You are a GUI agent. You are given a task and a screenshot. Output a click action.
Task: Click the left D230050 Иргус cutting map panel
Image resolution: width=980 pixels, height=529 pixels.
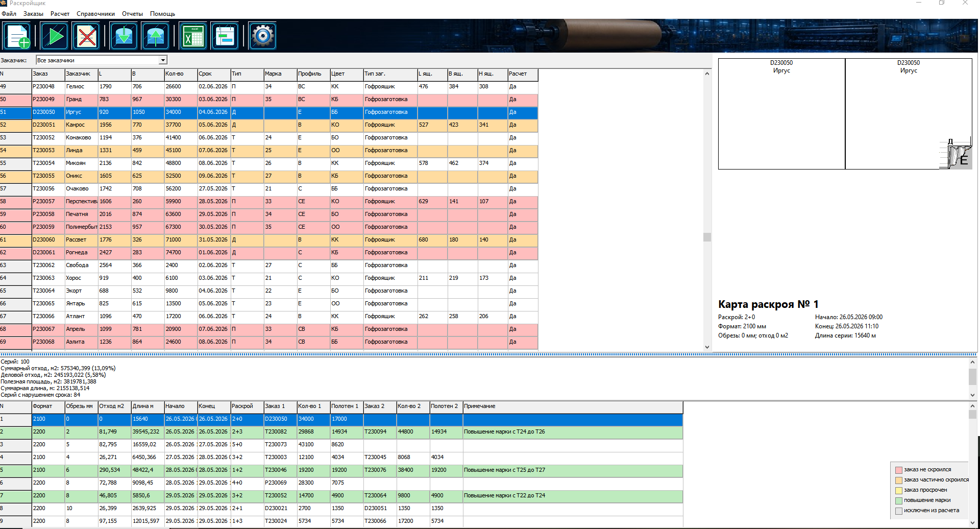click(x=781, y=114)
